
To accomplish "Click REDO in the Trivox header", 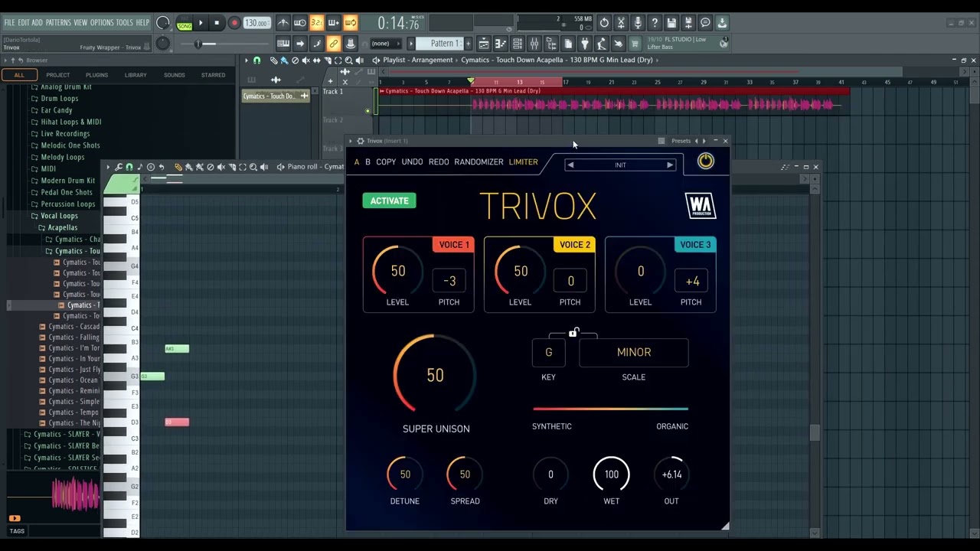I will coord(439,162).
